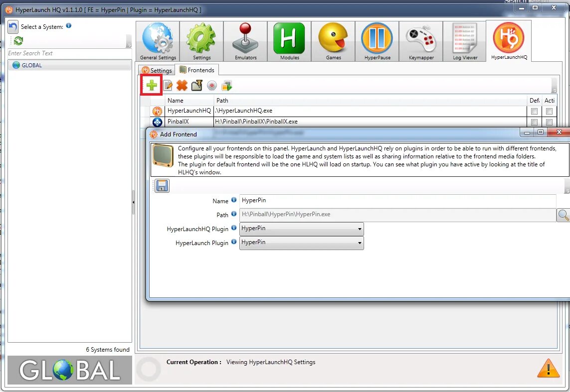Click the H:\Pinball\PinballX\PinballX.exe path cell

pos(370,122)
